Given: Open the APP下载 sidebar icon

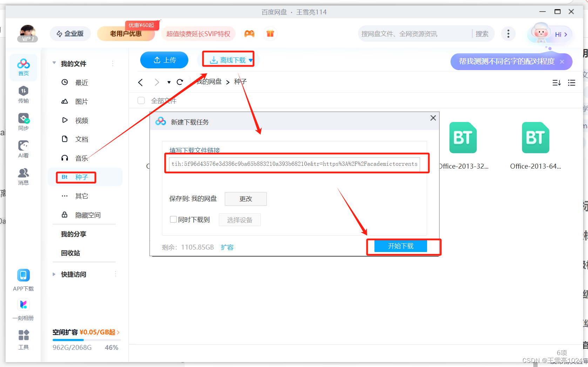Looking at the screenshot, I should (23, 280).
